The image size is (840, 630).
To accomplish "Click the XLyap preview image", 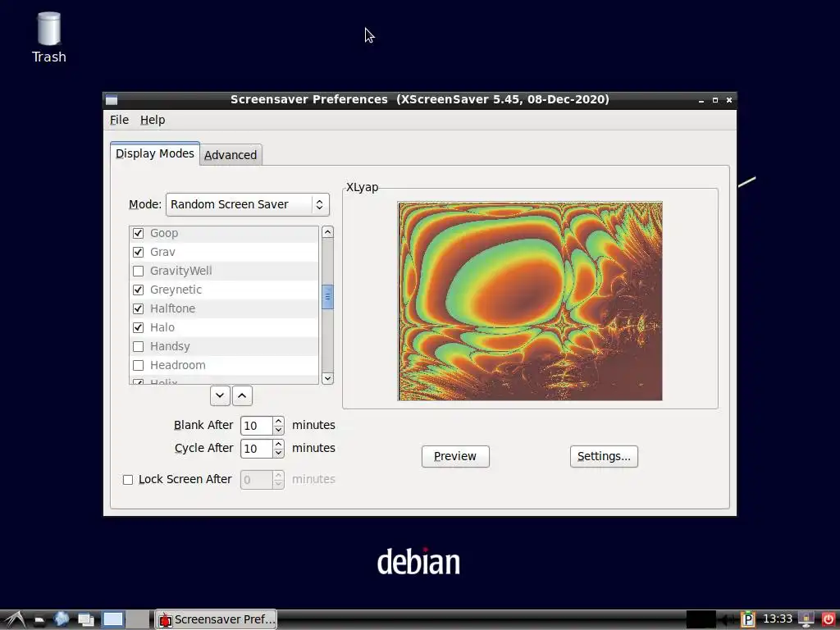I will pos(530,301).
